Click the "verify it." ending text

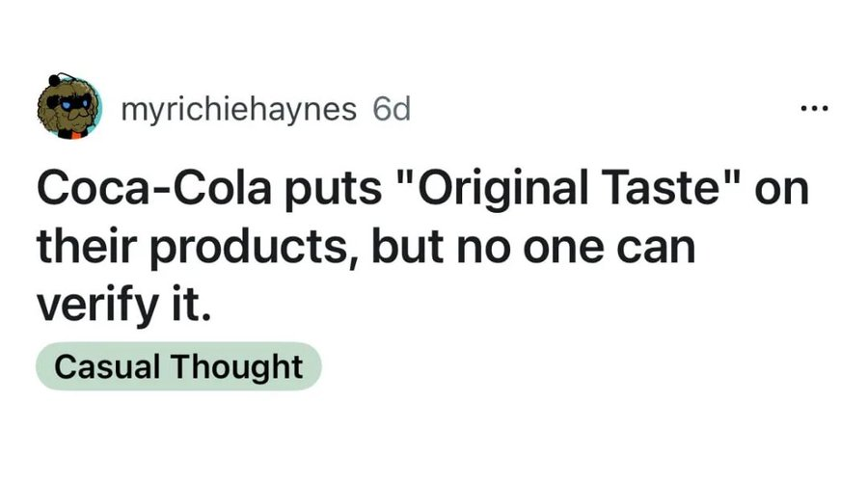(x=124, y=306)
